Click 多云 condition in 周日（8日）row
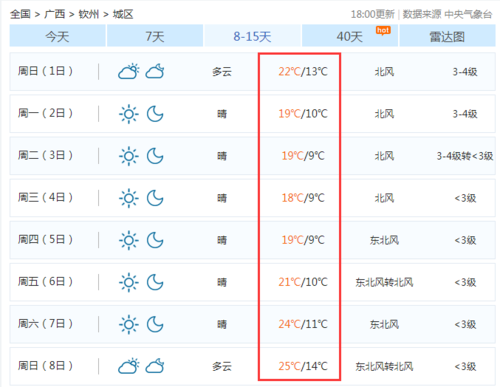 [x=222, y=367]
